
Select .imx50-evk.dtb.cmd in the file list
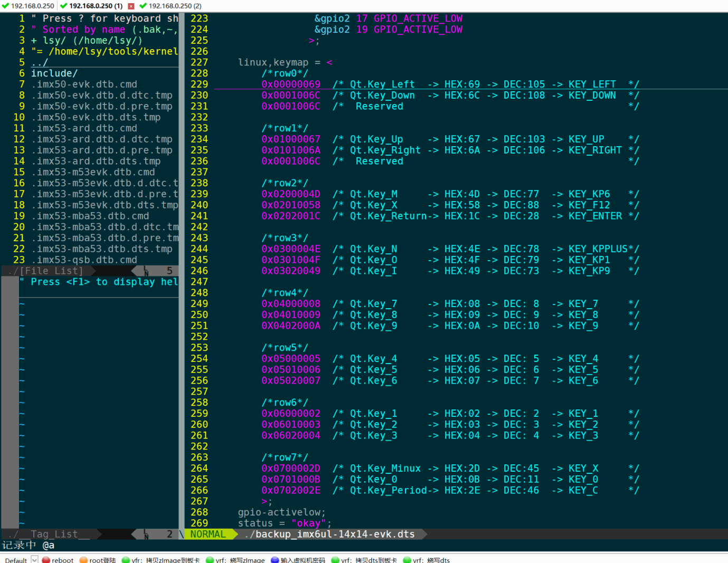click(84, 84)
